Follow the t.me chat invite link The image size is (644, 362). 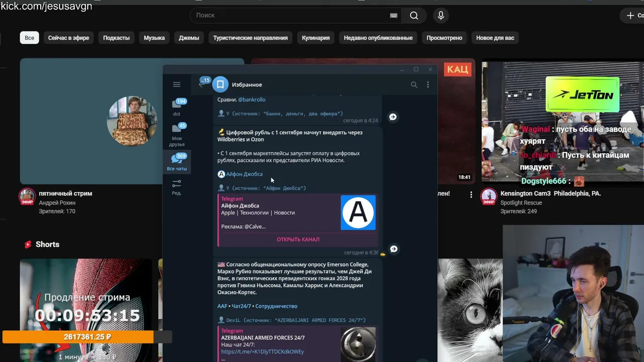pos(263,352)
